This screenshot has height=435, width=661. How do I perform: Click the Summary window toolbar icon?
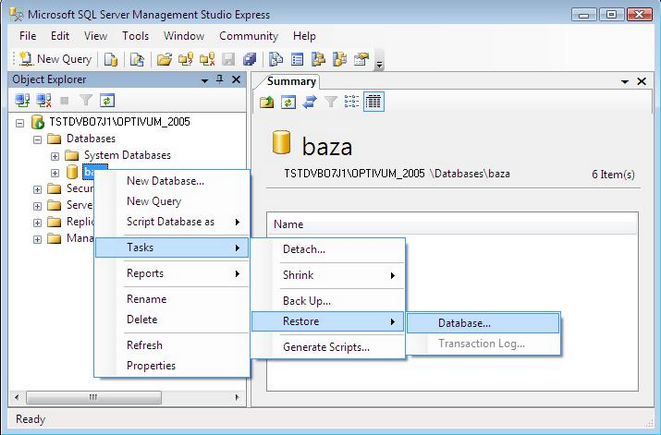pos(297,59)
